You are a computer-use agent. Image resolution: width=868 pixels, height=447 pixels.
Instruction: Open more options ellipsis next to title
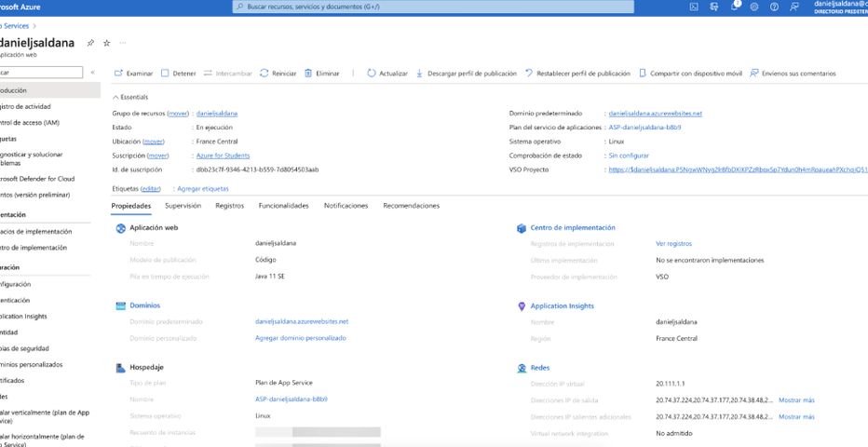[123, 43]
